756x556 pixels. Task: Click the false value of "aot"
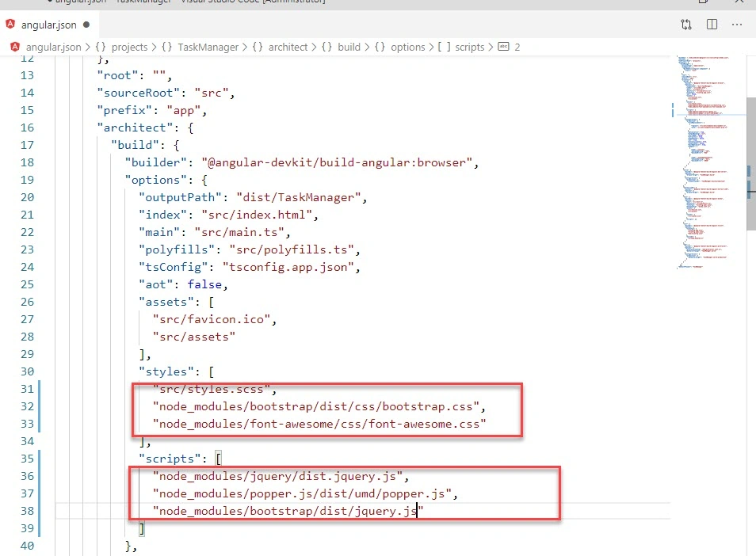(x=204, y=284)
